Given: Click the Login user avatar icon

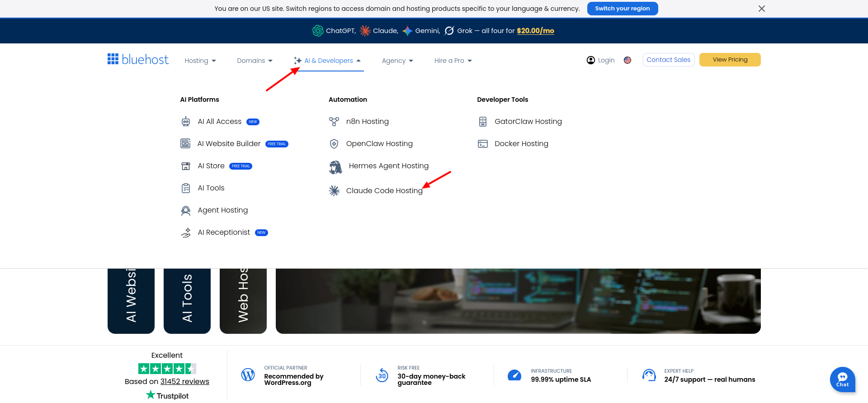Looking at the screenshot, I should coord(590,60).
